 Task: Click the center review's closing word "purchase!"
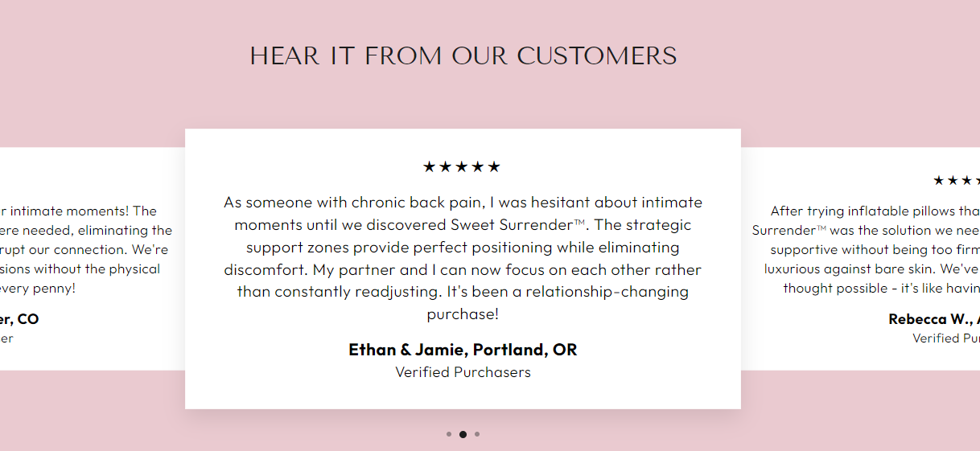point(463,314)
